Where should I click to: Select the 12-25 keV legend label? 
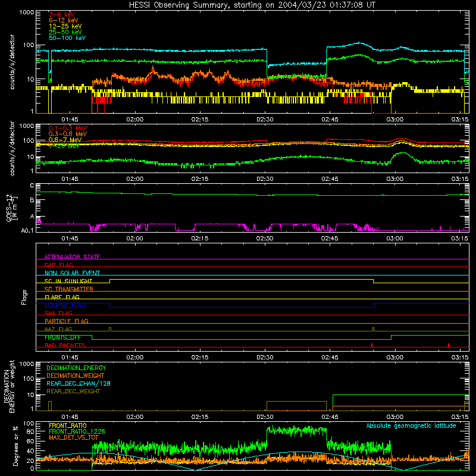[65, 26]
